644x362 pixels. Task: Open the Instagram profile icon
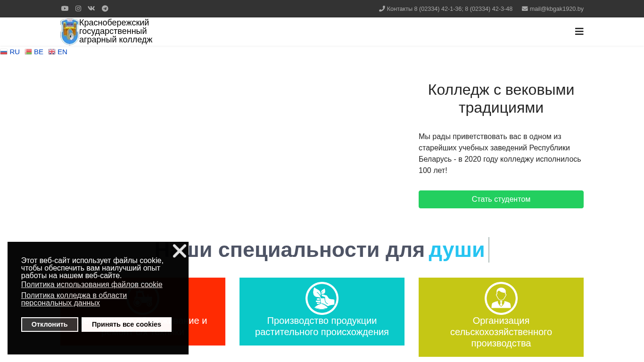(x=78, y=8)
